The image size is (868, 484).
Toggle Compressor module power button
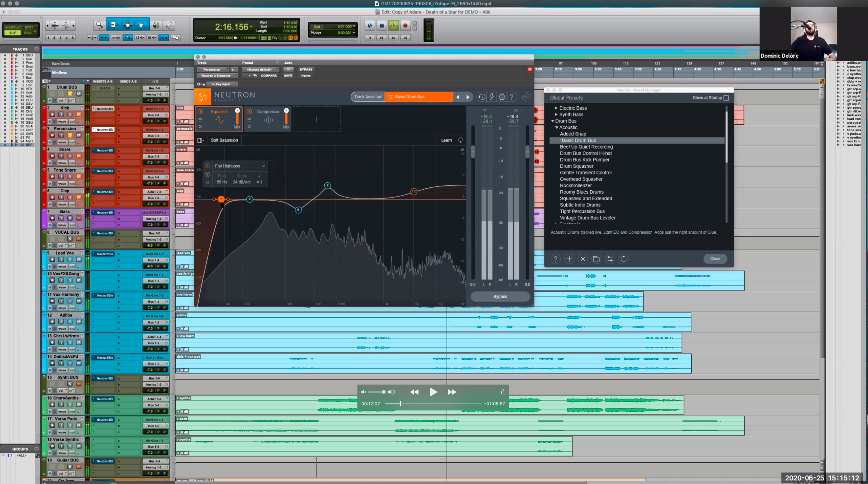pyautogui.click(x=249, y=111)
